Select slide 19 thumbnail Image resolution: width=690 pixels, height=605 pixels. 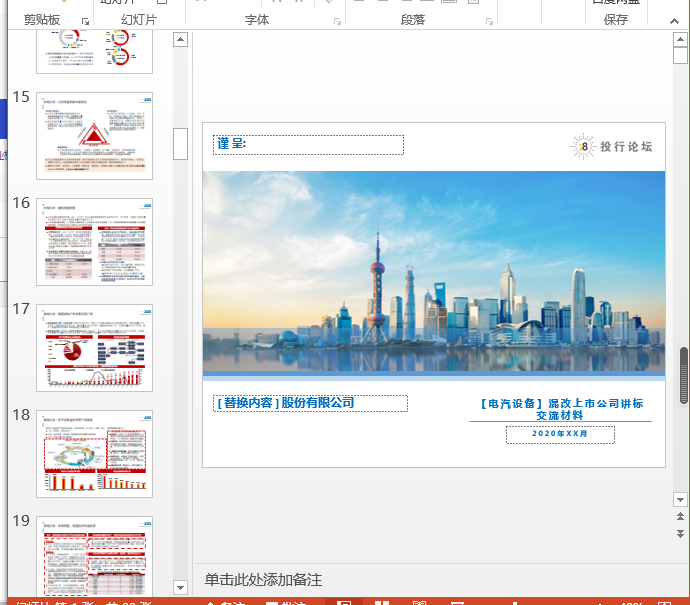[95, 556]
